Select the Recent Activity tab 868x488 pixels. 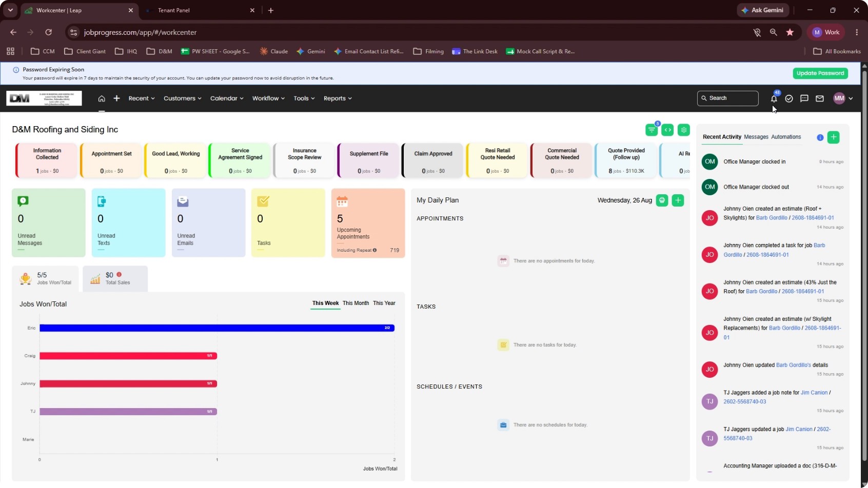(x=722, y=137)
